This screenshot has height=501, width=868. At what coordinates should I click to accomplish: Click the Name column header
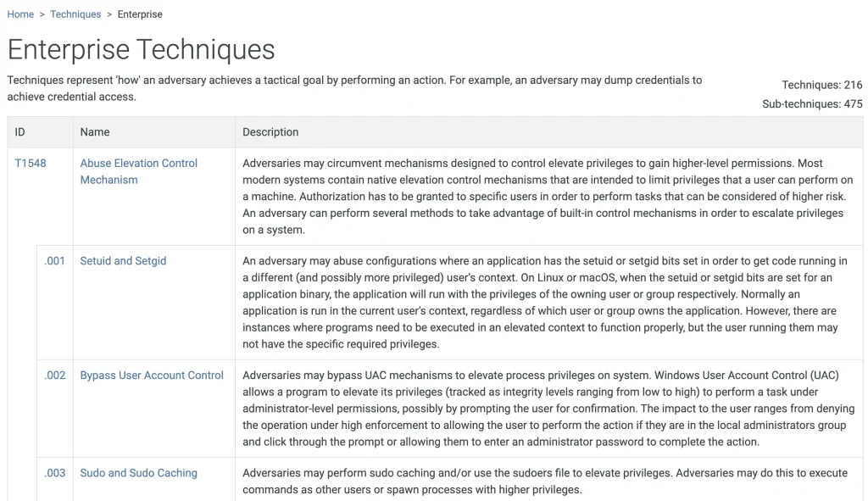pos(95,132)
